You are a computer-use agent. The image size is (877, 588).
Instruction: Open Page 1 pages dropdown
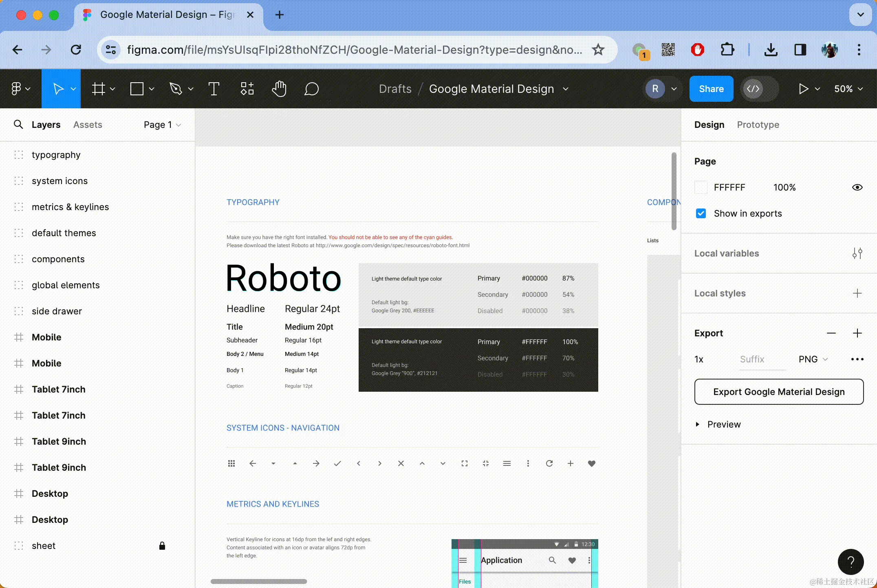(162, 125)
